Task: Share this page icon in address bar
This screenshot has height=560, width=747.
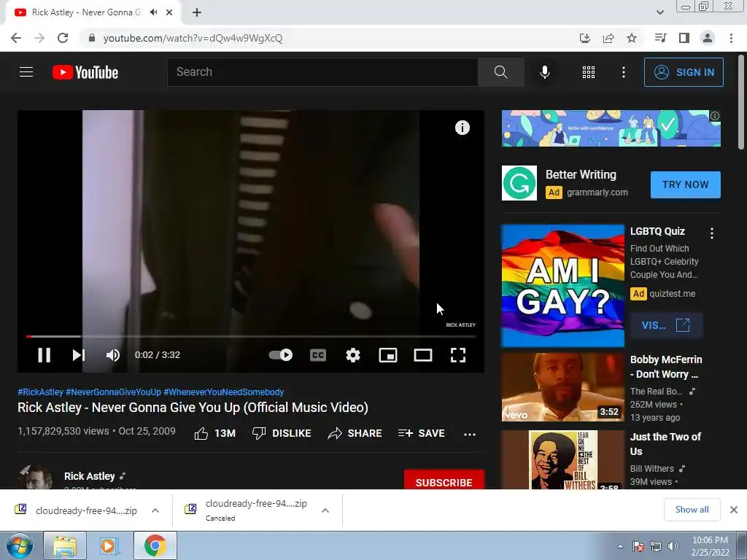Action: pos(608,38)
